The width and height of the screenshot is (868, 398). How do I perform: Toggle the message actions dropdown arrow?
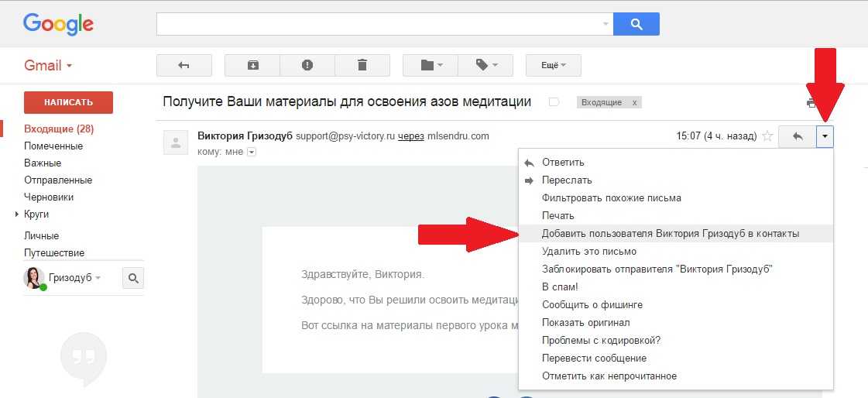pos(825,136)
